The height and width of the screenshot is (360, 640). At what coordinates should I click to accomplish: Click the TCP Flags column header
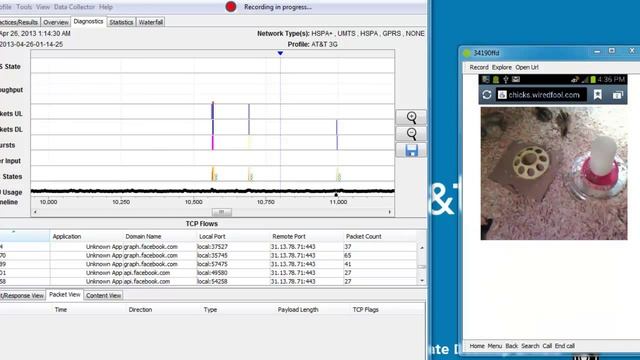point(365,310)
